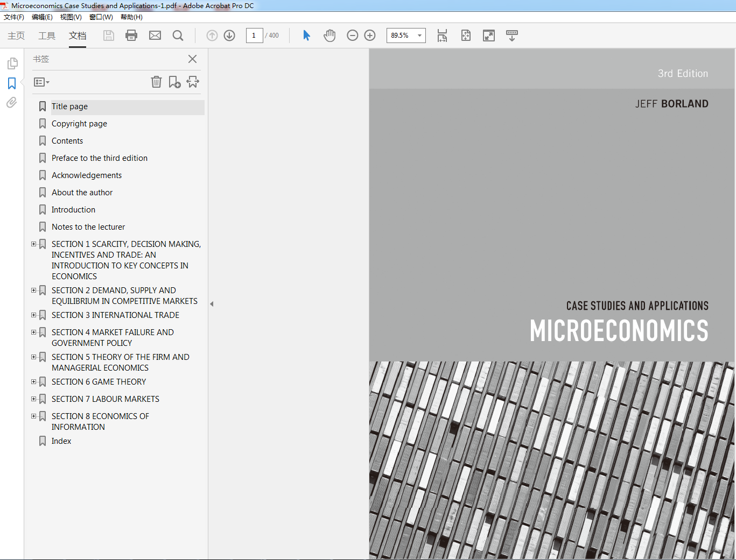Toggle the Bookmarks side panel

click(12, 83)
